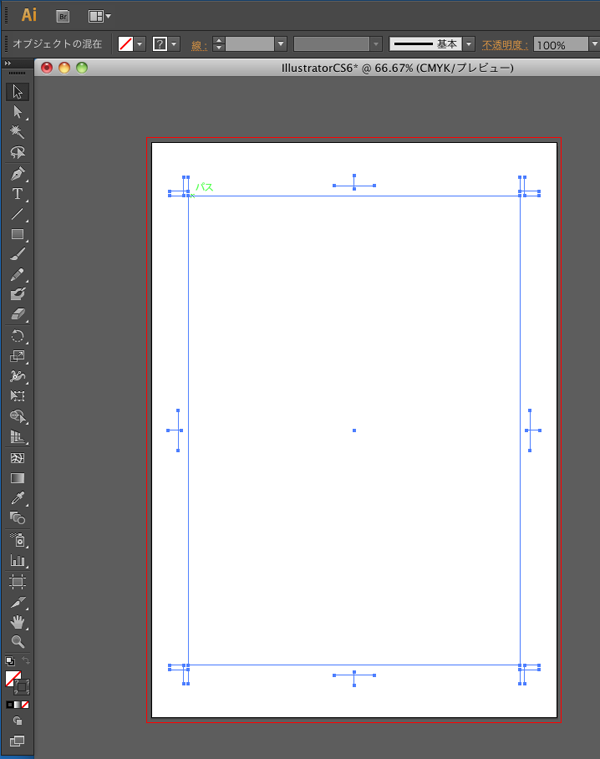Select the Type tool

[x=17, y=193]
